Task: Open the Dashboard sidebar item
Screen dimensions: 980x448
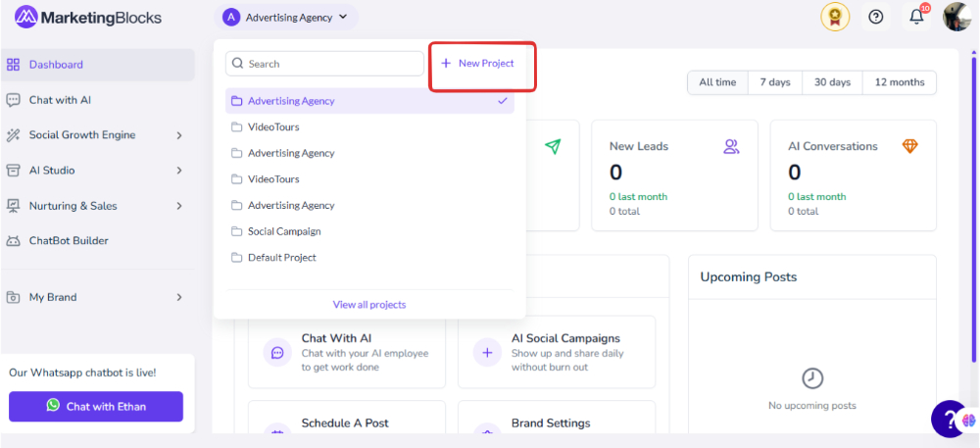Action: [x=97, y=65]
